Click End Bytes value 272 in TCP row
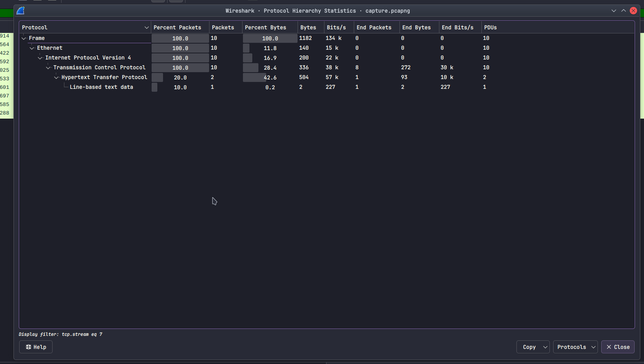 tap(406, 68)
